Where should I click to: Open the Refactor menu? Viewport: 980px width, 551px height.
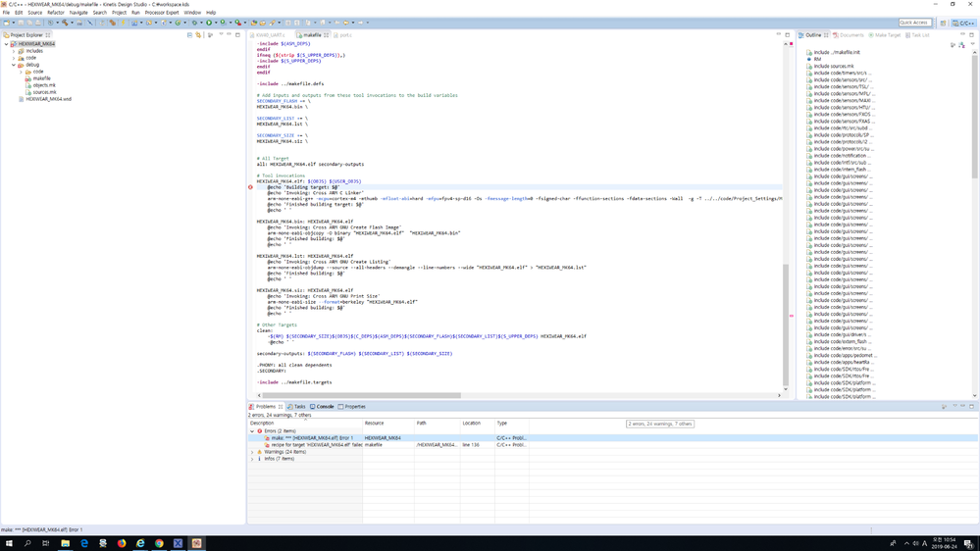click(x=56, y=13)
